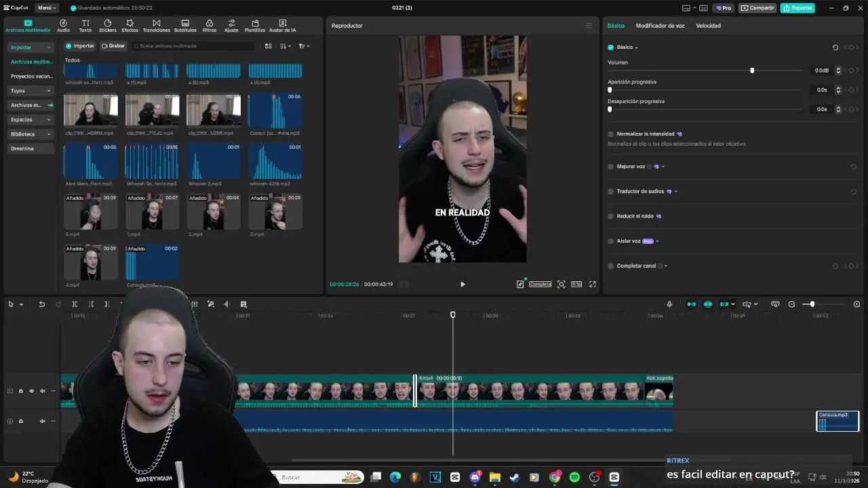Enable Normalizar la intensidad checkbox

611,134
